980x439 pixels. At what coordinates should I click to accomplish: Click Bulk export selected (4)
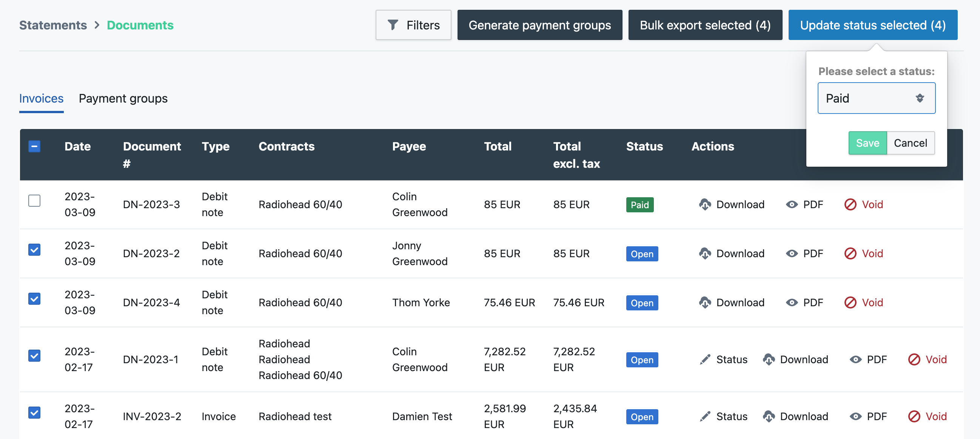tap(705, 25)
